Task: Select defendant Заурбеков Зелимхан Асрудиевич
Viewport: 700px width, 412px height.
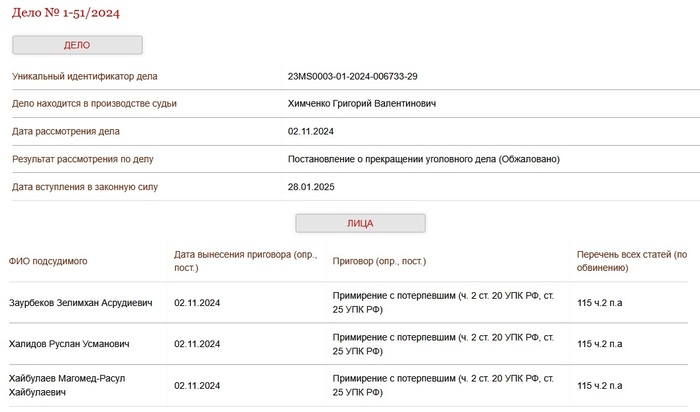Action: [x=81, y=302]
